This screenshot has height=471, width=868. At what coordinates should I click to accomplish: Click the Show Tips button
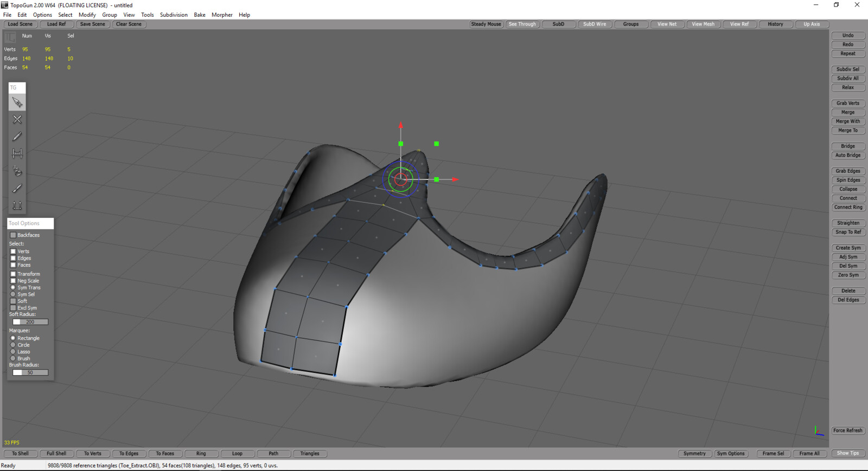848,453
